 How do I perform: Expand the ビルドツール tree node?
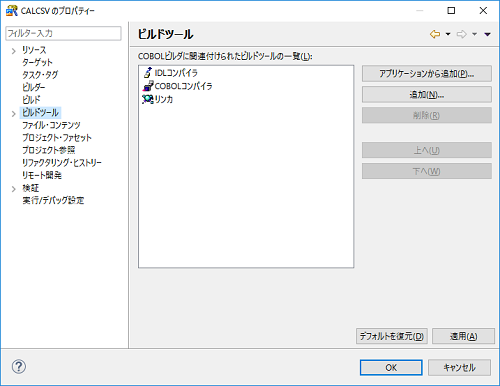(x=14, y=114)
